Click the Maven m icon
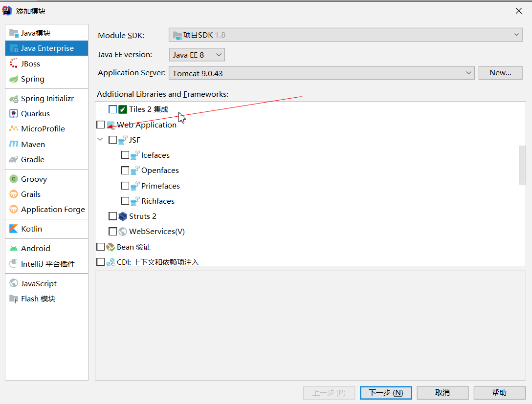532x404 pixels. [x=14, y=144]
